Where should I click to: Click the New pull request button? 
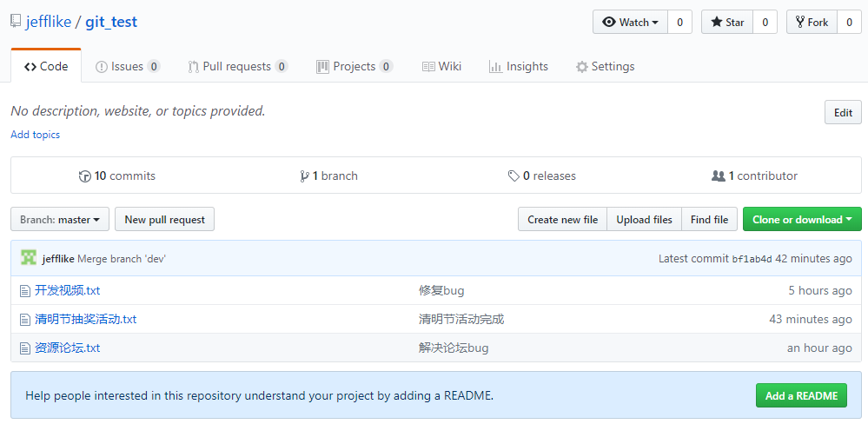point(164,219)
